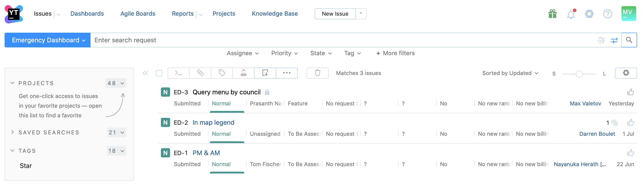Viewport: 644px width, 185px height.
Task: Open the Reports menu item
Action: [183, 14]
